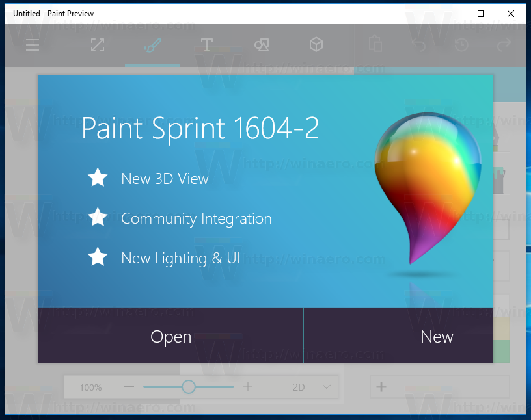The height and width of the screenshot is (420, 531).
Task: Click the 100% zoom label
Action: pos(91,386)
